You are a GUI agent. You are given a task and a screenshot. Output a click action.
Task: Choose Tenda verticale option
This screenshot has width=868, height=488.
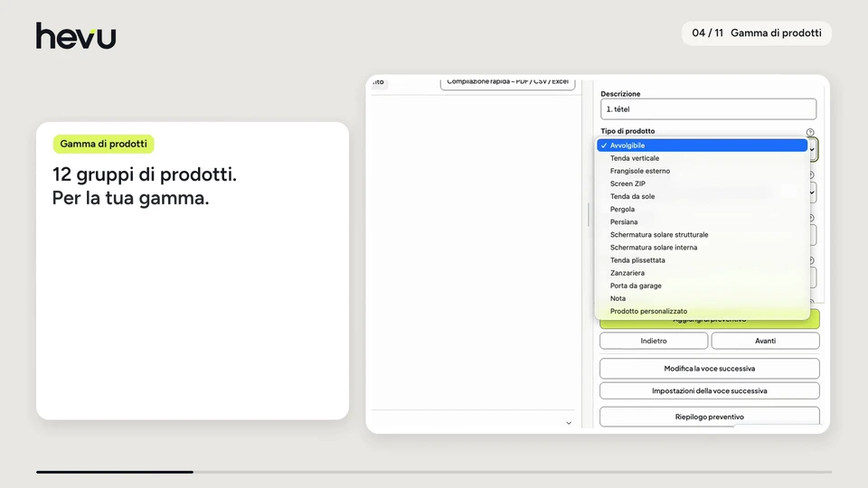[702, 158]
